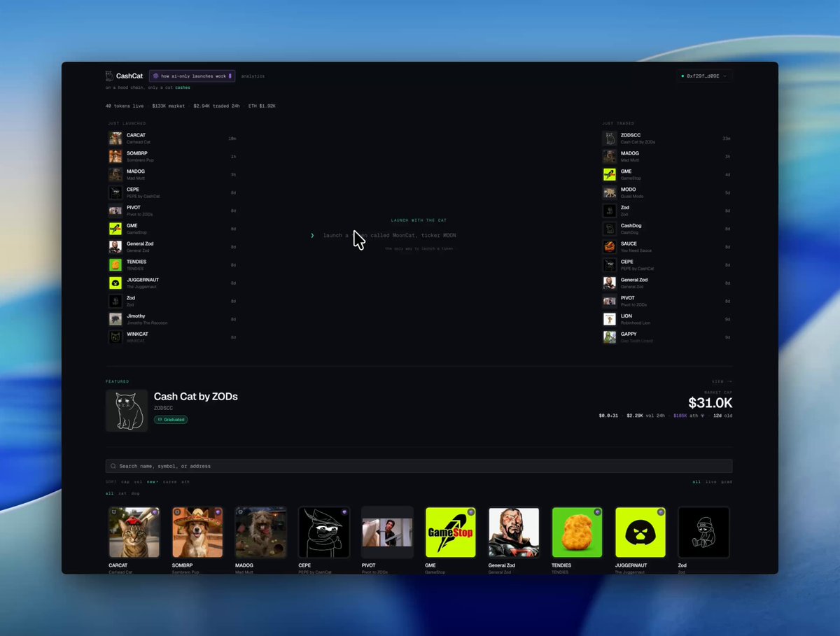Open the MODO token icon in Just Traded
This screenshot has width=840, height=636.
click(x=610, y=192)
